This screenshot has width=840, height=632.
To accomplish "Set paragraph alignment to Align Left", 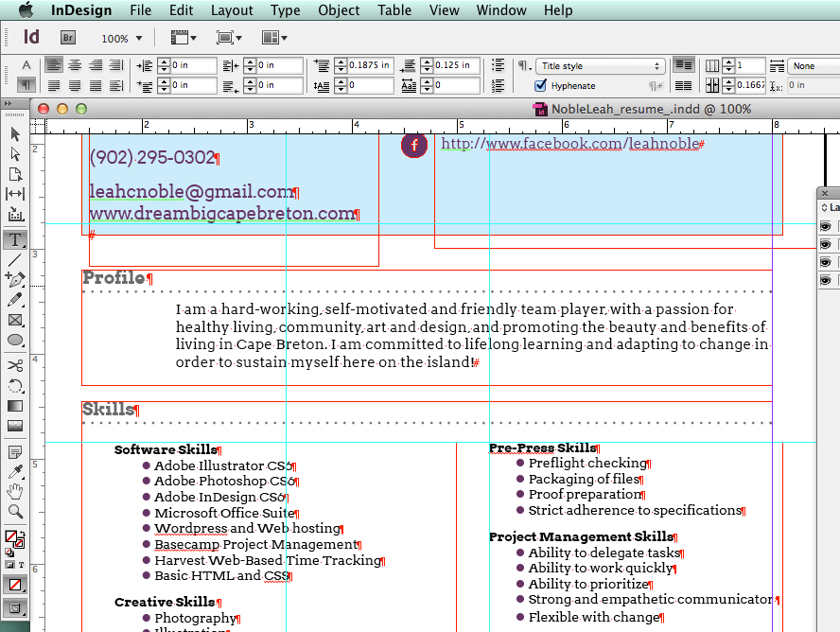I will [53, 64].
